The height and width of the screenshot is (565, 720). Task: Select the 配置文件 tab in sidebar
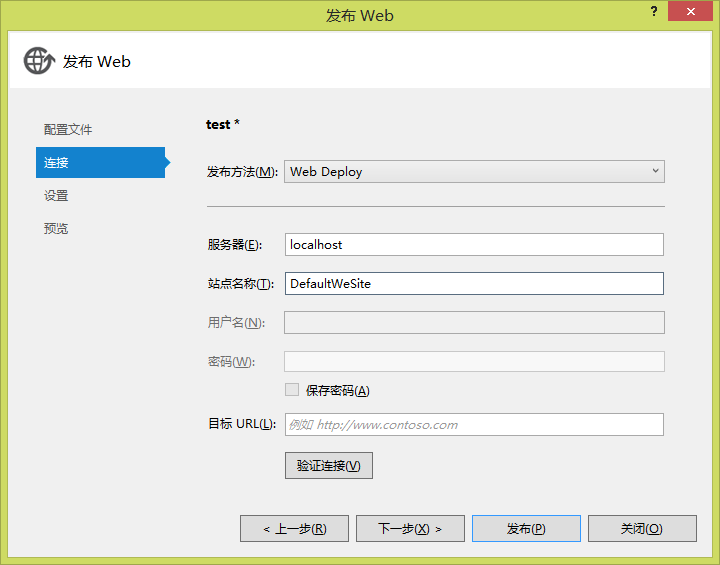pos(68,130)
